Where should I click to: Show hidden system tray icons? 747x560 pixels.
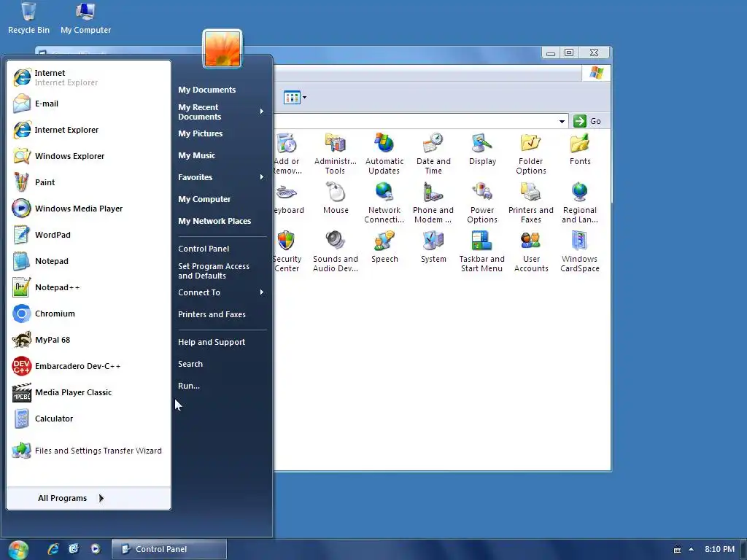(692, 549)
